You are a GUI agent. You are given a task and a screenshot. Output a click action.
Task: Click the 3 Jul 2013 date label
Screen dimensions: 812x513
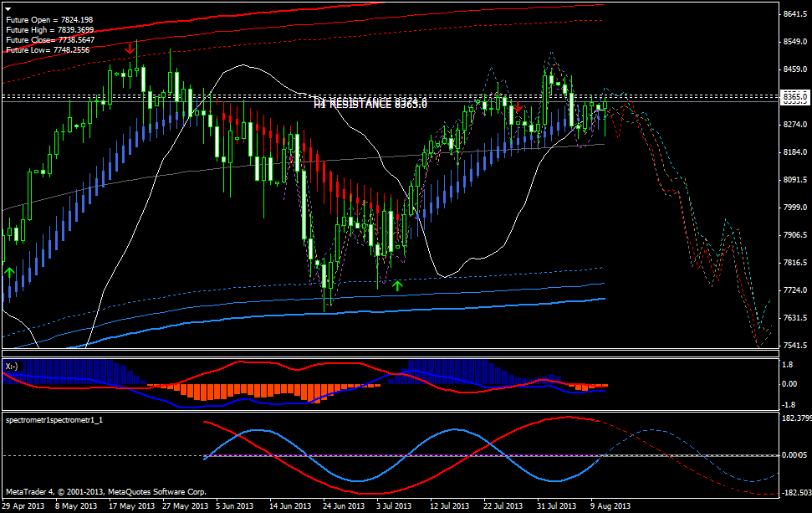tap(394, 505)
